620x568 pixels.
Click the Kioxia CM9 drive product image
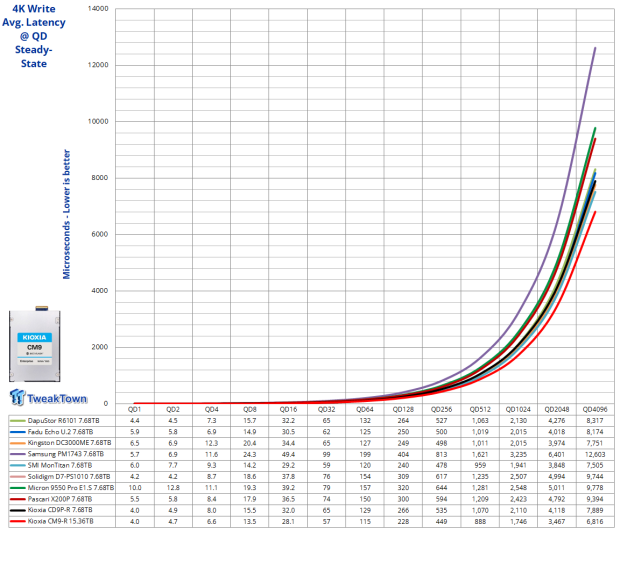[35, 343]
